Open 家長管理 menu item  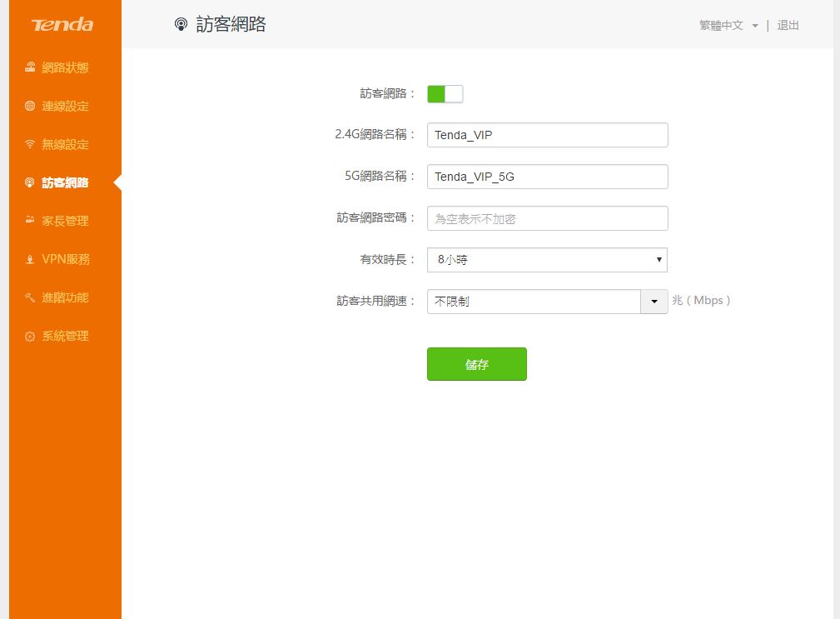coord(66,221)
